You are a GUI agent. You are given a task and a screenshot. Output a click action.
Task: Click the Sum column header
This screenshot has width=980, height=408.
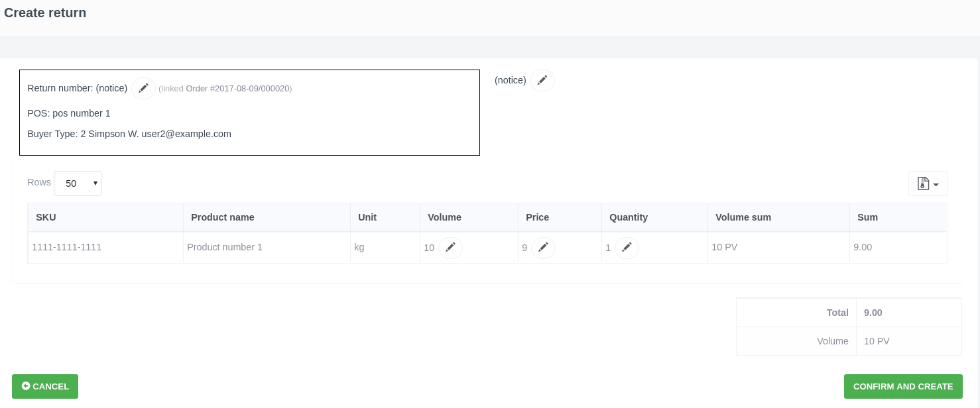pos(867,217)
